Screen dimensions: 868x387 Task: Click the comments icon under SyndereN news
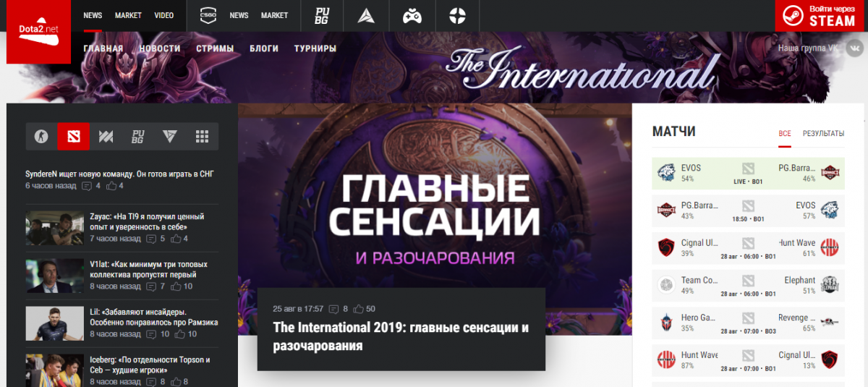point(87,186)
